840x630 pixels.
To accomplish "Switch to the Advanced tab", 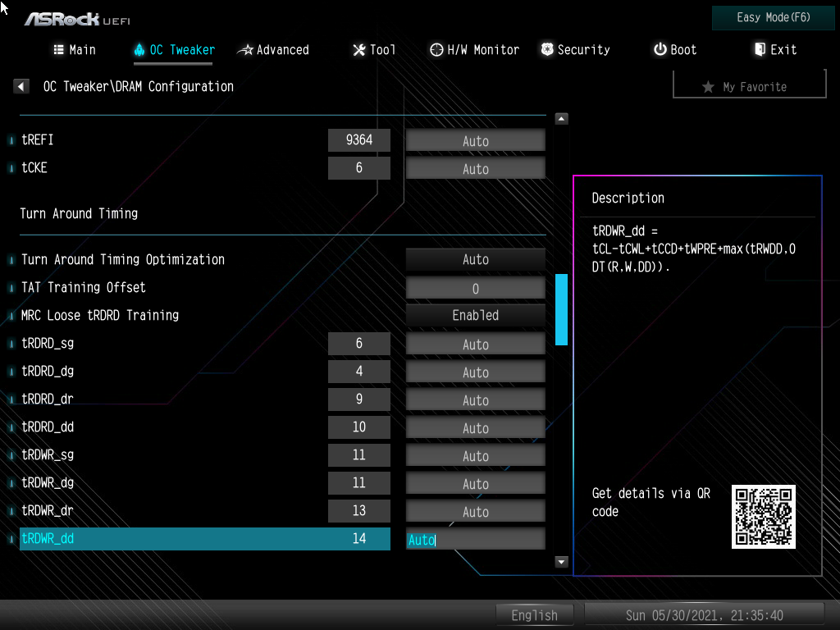I will click(273, 50).
